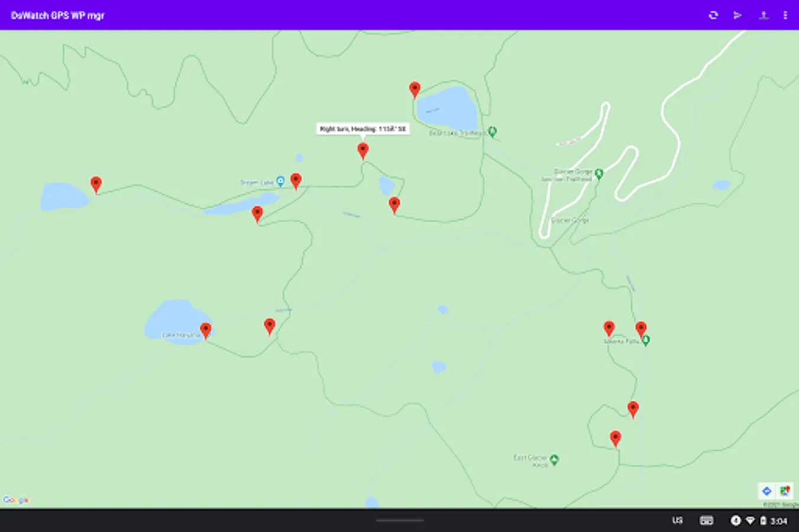Viewport: 799px width, 532px height.
Task: Select the upper marker south of Alberta Falls
Action: [633, 409]
